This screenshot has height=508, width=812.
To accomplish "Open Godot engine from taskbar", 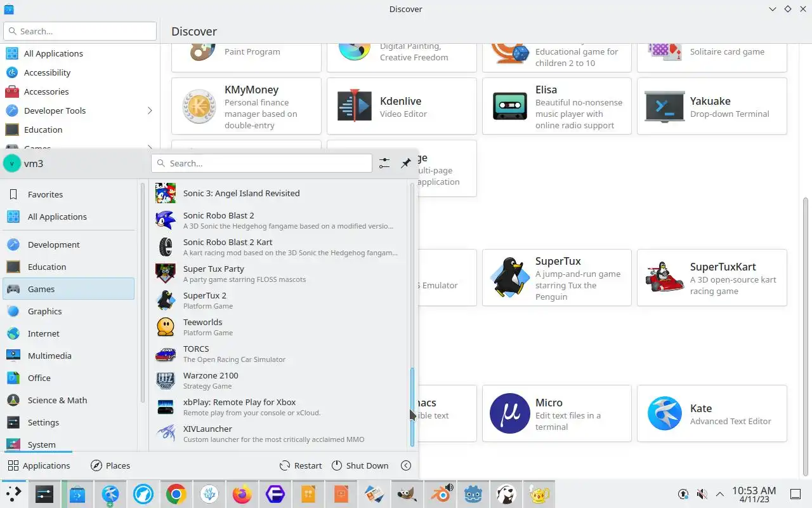I will pyautogui.click(x=473, y=494).
